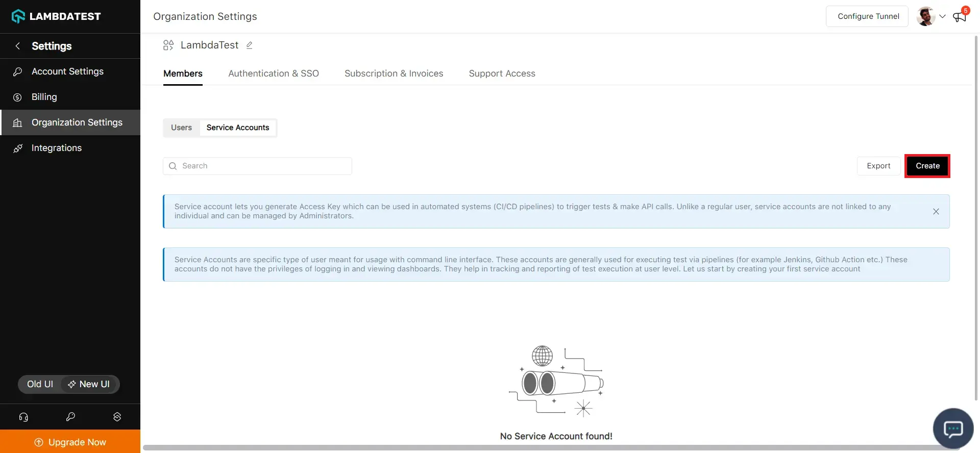The image size is (980, 453).
Task: Click the headset support icon
Action: [x=23, y=417]
